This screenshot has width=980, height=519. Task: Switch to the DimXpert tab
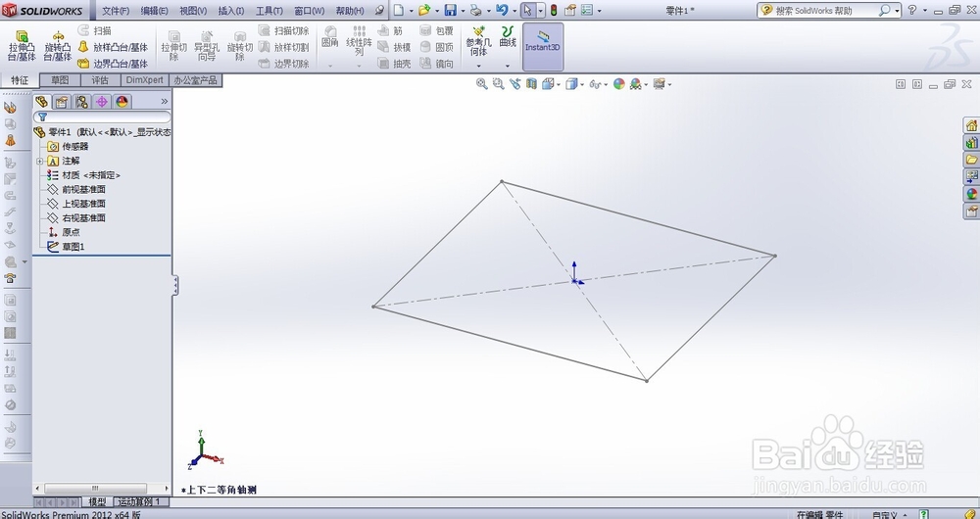click(x=144, y=80)
